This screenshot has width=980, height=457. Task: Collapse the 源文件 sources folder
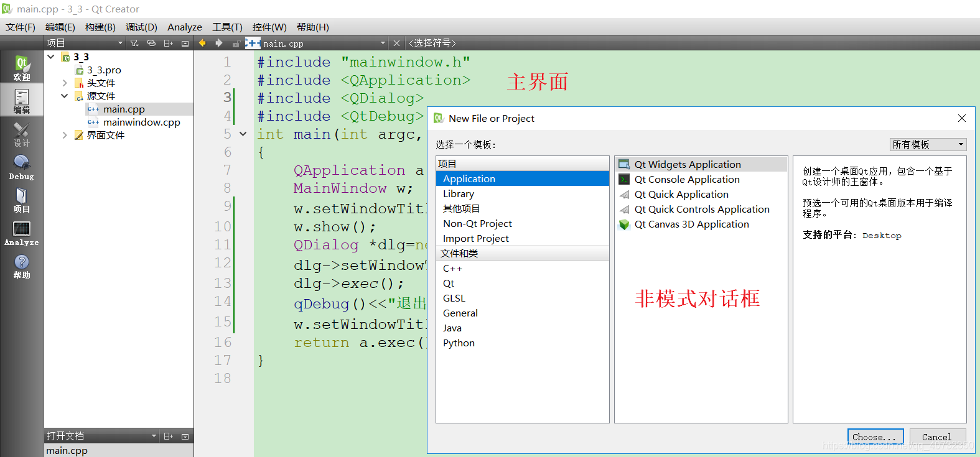pos(65,96)
